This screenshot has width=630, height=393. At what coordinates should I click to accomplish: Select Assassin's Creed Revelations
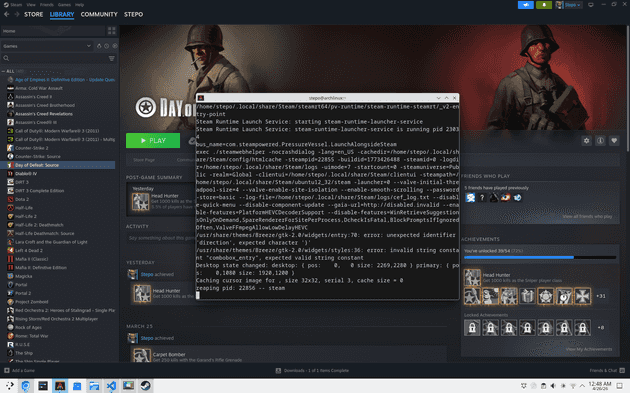(61, 114)
